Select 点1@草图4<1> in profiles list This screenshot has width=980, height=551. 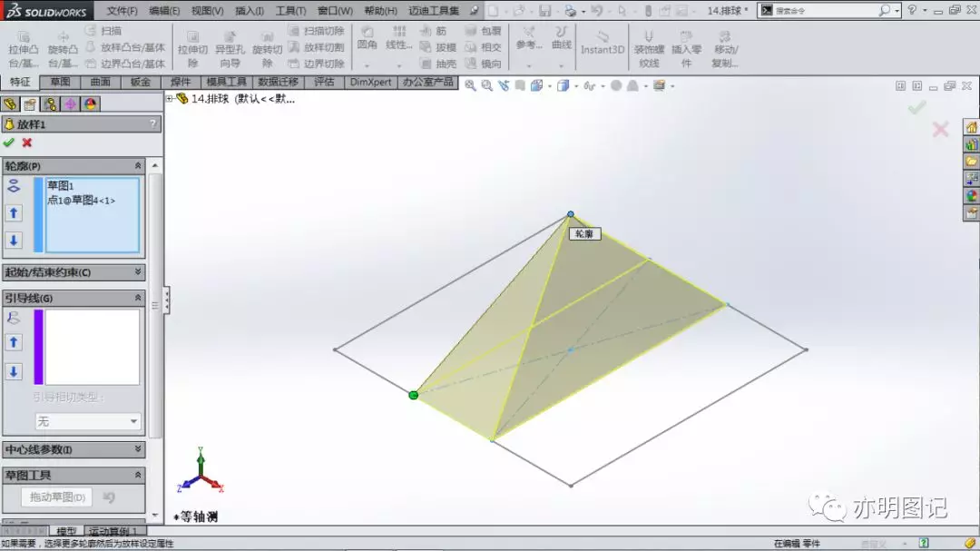(82, 200)
